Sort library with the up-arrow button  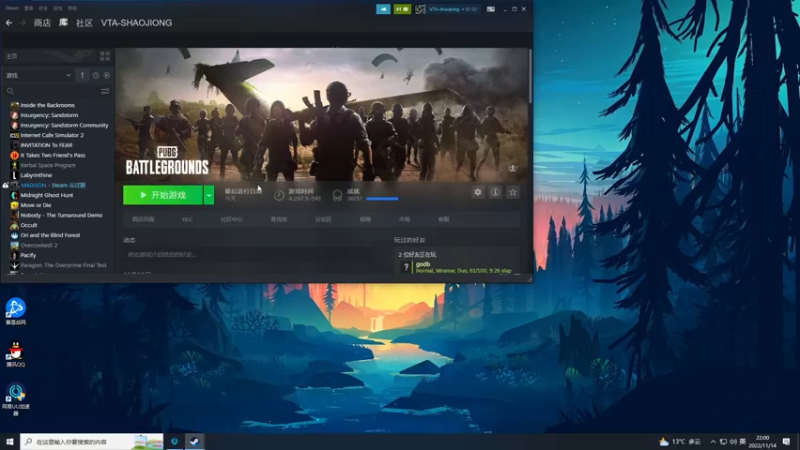(82, 76)
